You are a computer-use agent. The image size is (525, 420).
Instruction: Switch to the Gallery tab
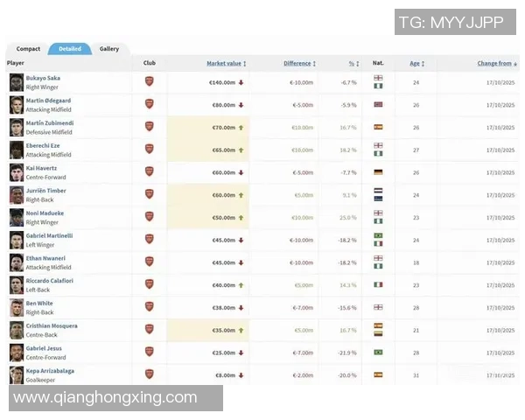tap(109, 49)
